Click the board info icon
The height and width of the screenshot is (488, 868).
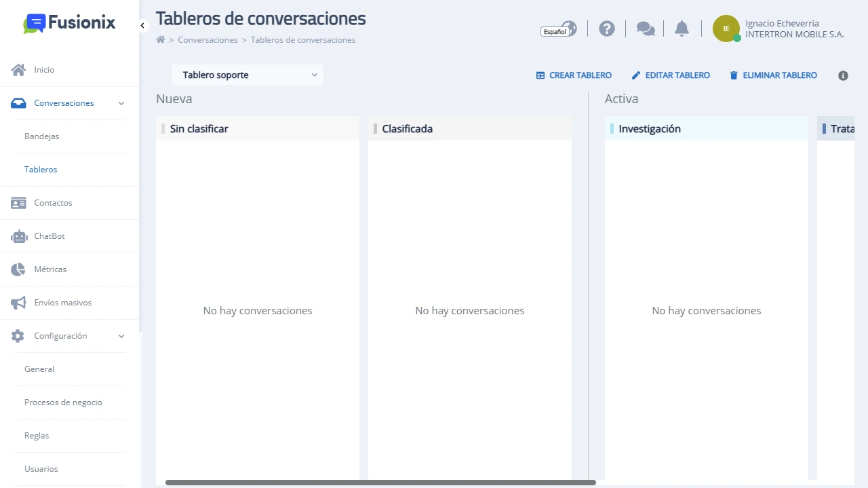click(843, 75)
